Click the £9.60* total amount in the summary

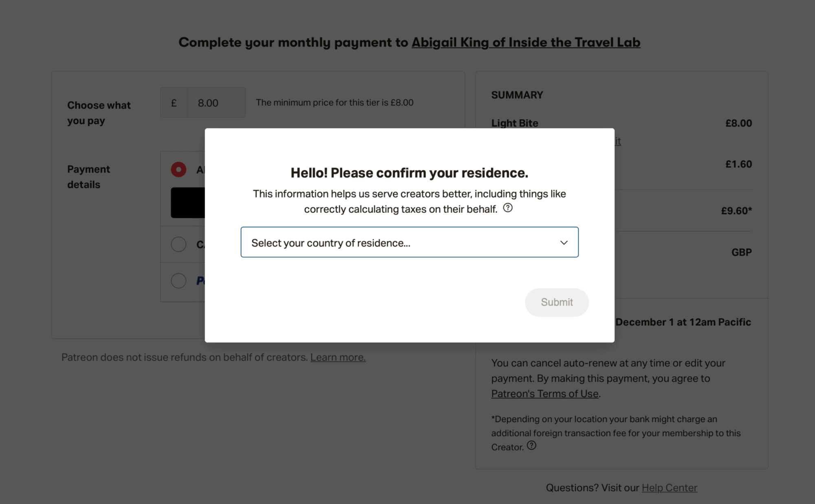736,211
